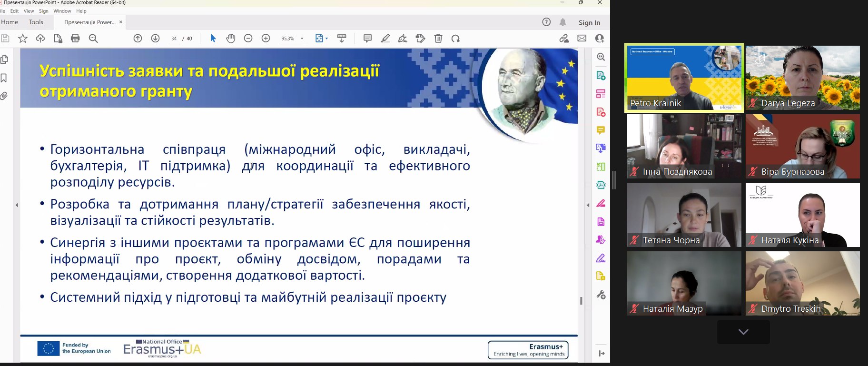Open the Sign menu

(44, 11)
